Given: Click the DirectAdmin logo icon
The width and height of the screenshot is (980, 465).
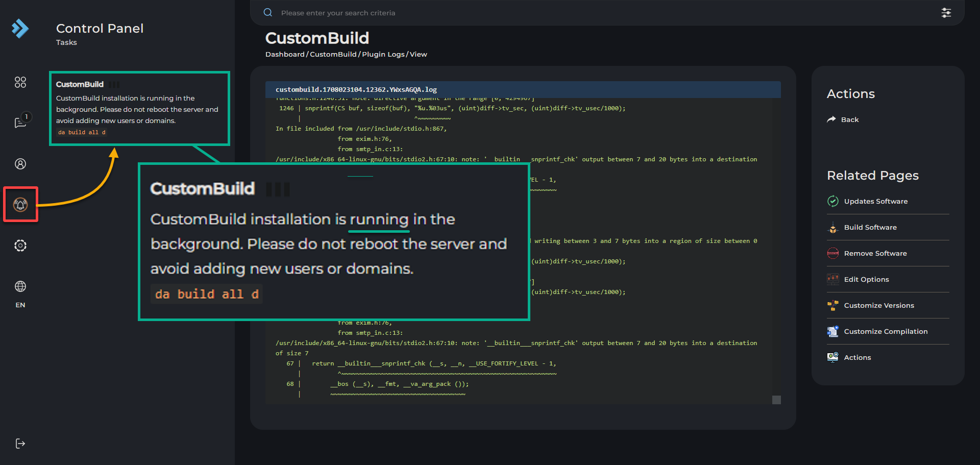Looking at the screenshot, I should pos(20,29).
